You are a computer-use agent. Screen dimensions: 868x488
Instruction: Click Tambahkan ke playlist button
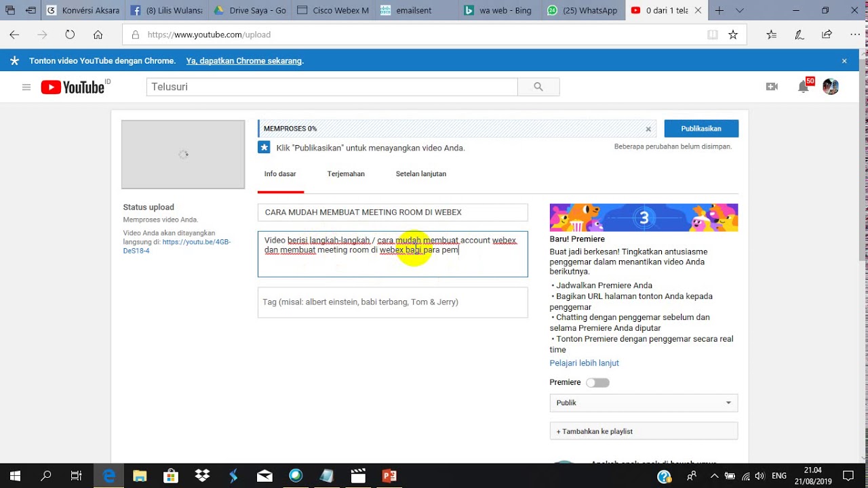pos(644,431)
